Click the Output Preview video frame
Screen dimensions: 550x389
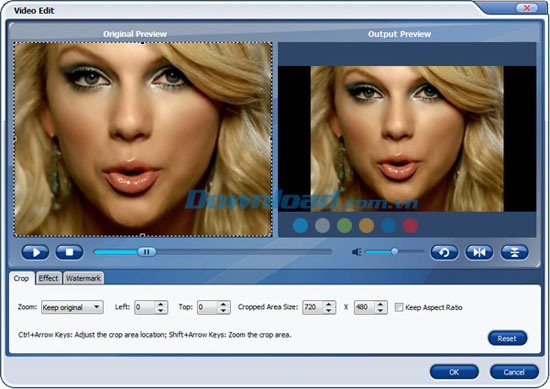point(407,139)
